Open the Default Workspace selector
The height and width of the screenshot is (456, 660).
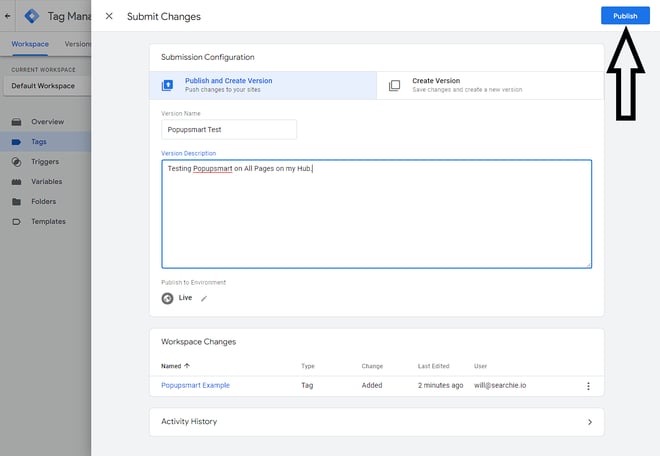[47, 85]
